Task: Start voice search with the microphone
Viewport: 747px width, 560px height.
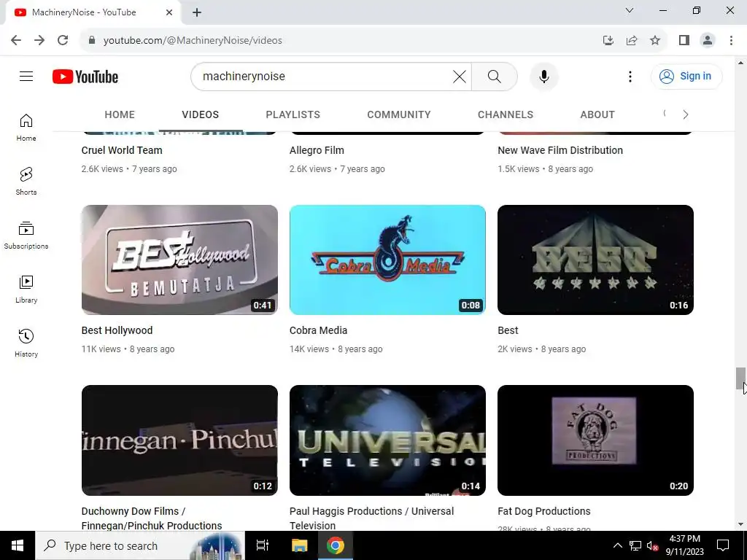Action: click(x=543, y=76)
